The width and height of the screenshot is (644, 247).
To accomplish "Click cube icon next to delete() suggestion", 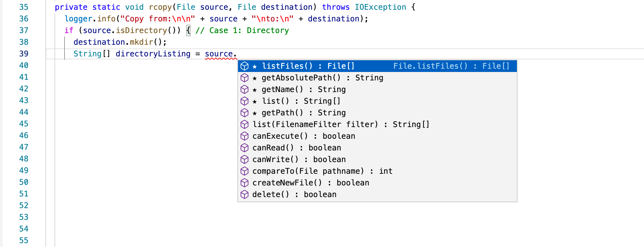I will pyautogui.click(x=244, y=194).
